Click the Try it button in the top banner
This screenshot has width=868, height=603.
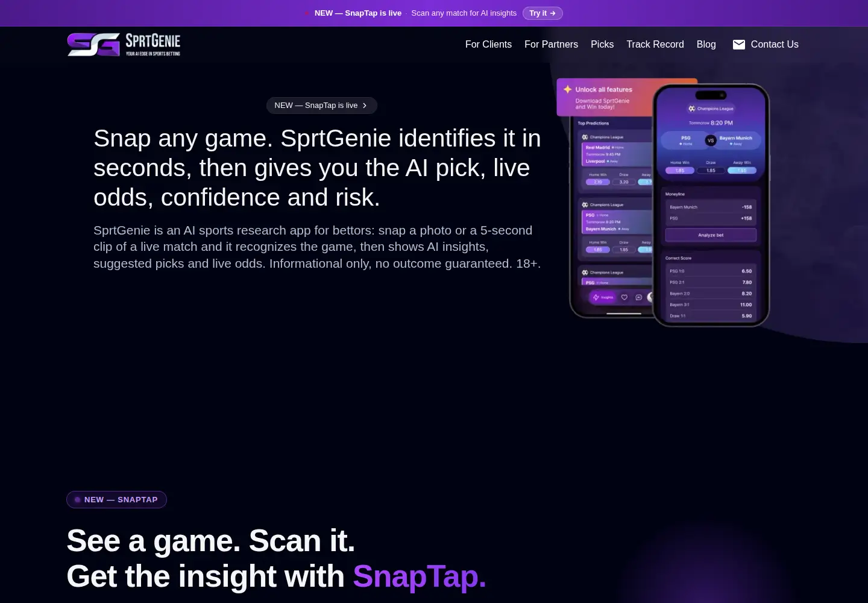pyautogui.click(x=542, y=13)
